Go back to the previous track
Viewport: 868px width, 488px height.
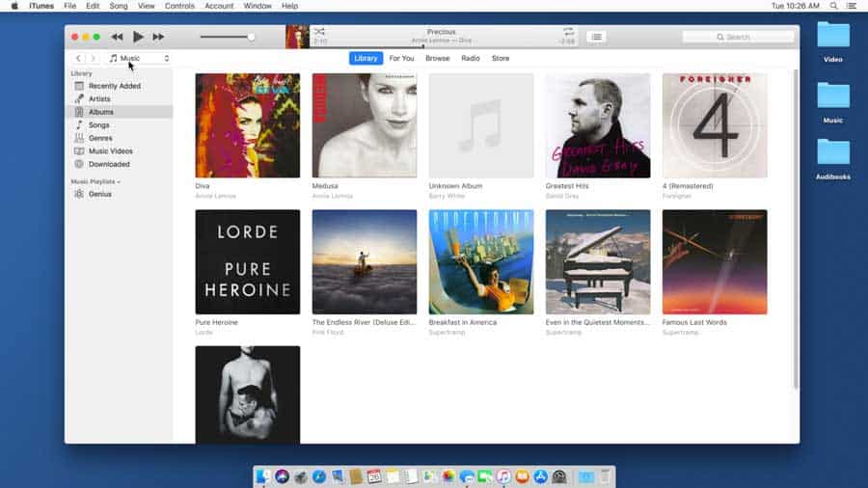click(117, 37)
